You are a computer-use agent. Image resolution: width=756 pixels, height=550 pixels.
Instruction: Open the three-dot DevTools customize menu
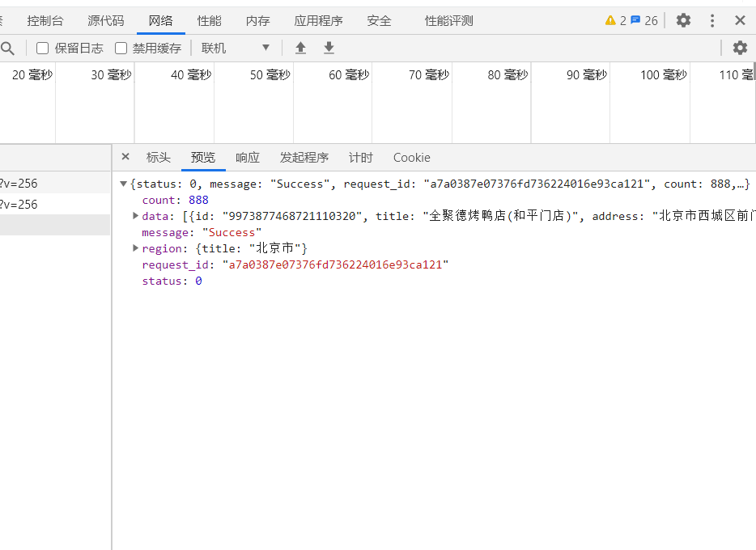tap(712, 21)
